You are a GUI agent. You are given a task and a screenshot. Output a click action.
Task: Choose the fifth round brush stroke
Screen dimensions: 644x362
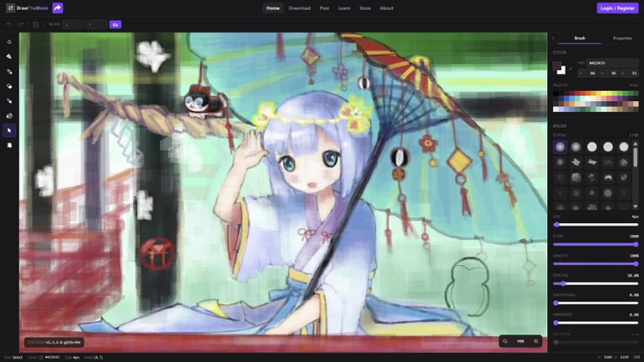[624, 146]
